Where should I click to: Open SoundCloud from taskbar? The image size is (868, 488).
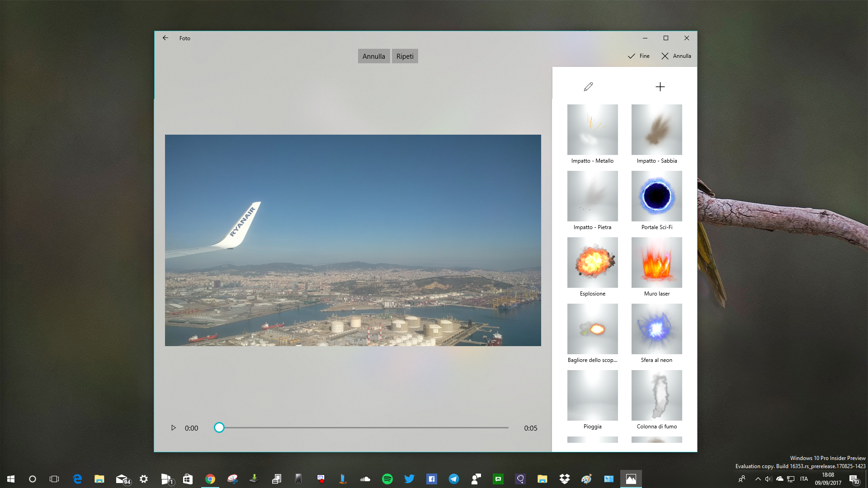(x=365, y=479)
